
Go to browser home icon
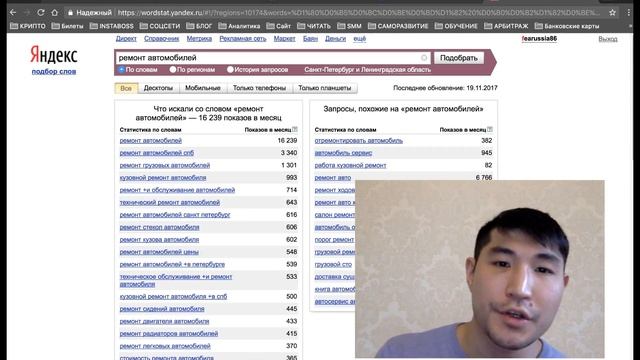pos(54,13)
